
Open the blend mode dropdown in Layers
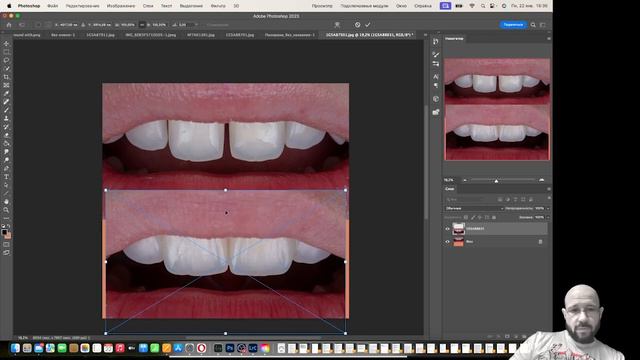point(474,209)
